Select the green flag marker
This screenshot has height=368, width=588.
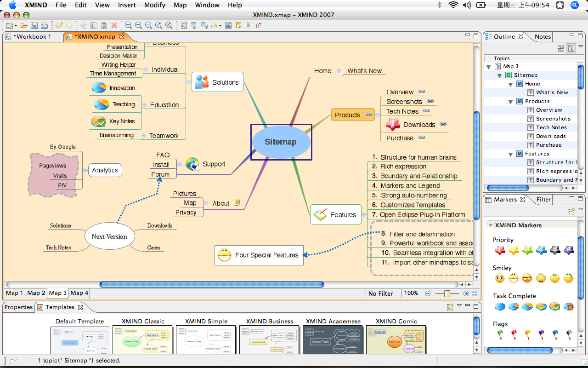500,334
